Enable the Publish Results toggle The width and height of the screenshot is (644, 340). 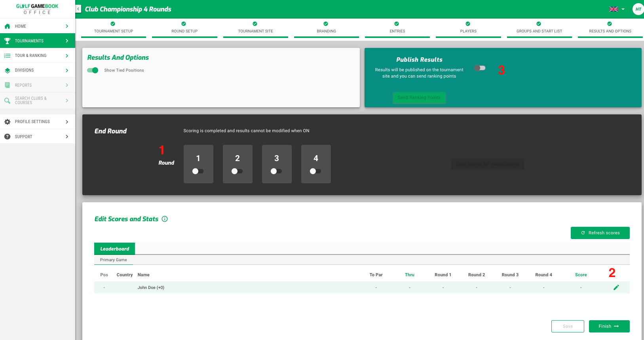tap(480, 68)
